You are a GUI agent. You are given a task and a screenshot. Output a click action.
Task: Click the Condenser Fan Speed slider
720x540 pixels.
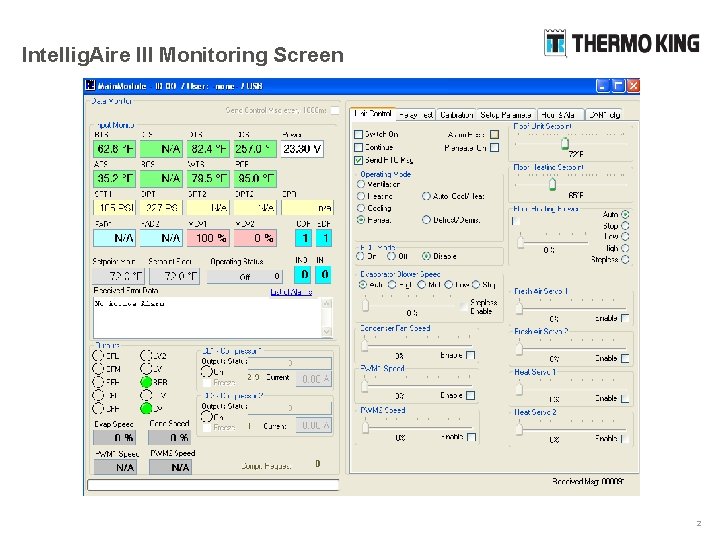tap(365, 344)
